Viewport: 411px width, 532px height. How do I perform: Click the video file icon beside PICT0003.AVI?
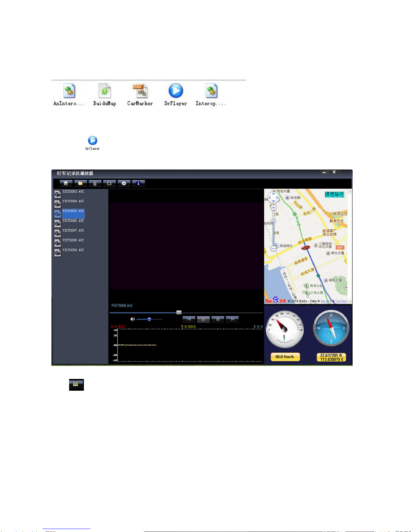click(x=58, y=194)
